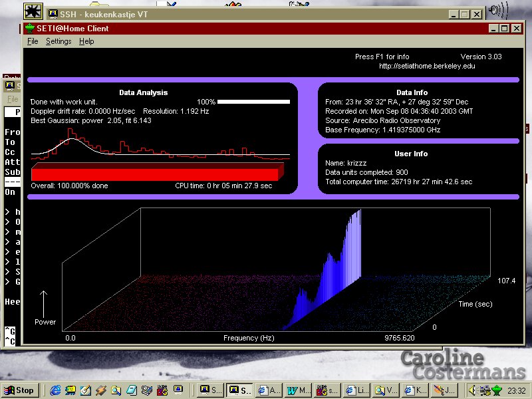Click the 'Data Info' heading
The width and height of the screenshot is (532, 399).
412,92
